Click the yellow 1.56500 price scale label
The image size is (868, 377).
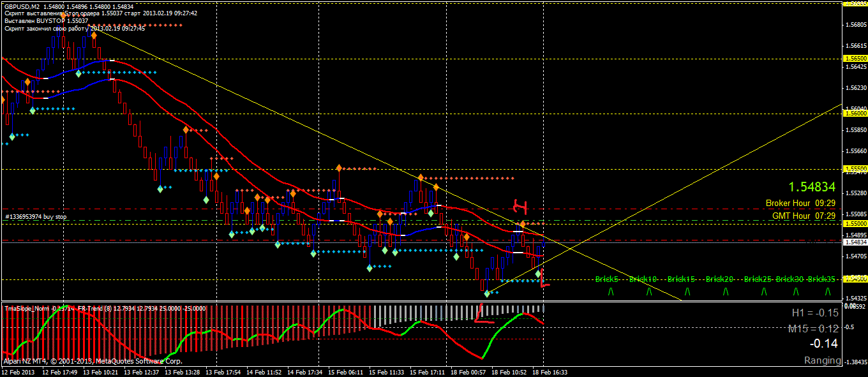tap(855, 58)
